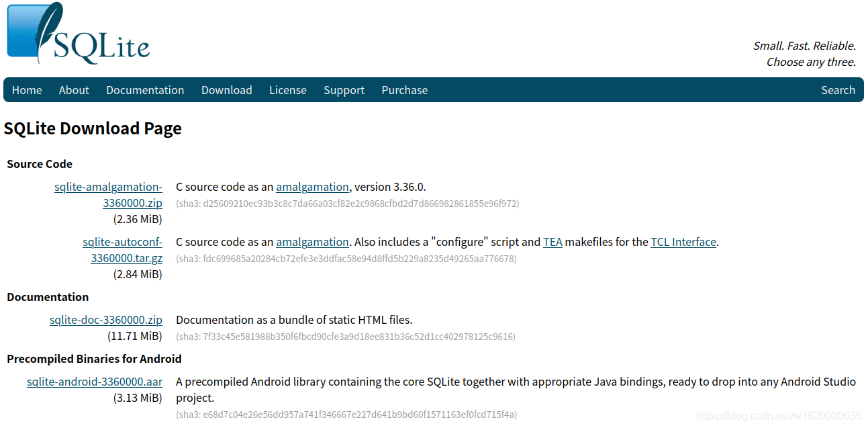868x428 pixels.
Task: Click the (2.36 MiB) file size
Action: (138, 219)
